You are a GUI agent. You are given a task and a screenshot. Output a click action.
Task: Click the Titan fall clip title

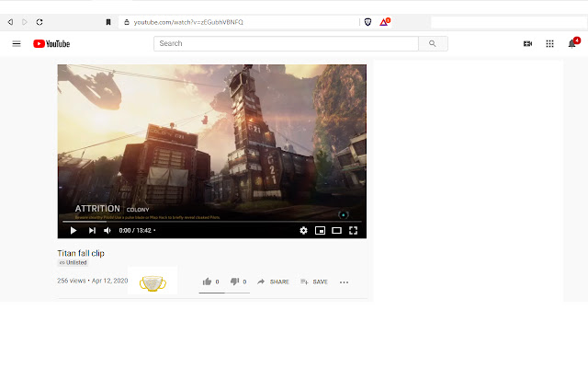tap(81, 253)
